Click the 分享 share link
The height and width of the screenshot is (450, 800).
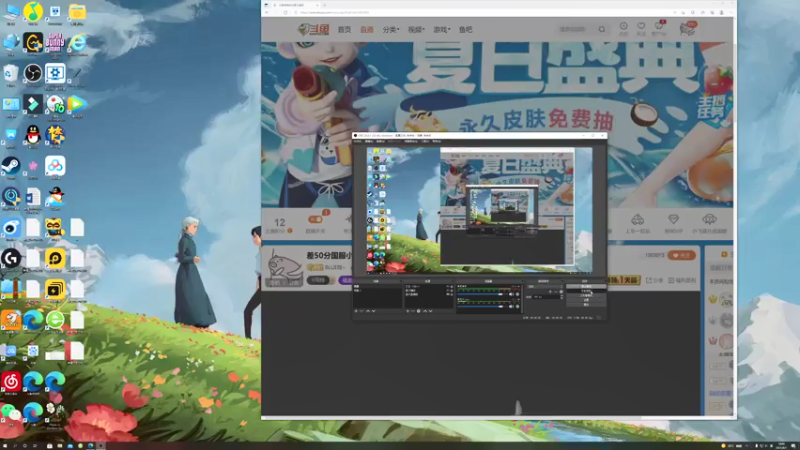click(655, 280)
